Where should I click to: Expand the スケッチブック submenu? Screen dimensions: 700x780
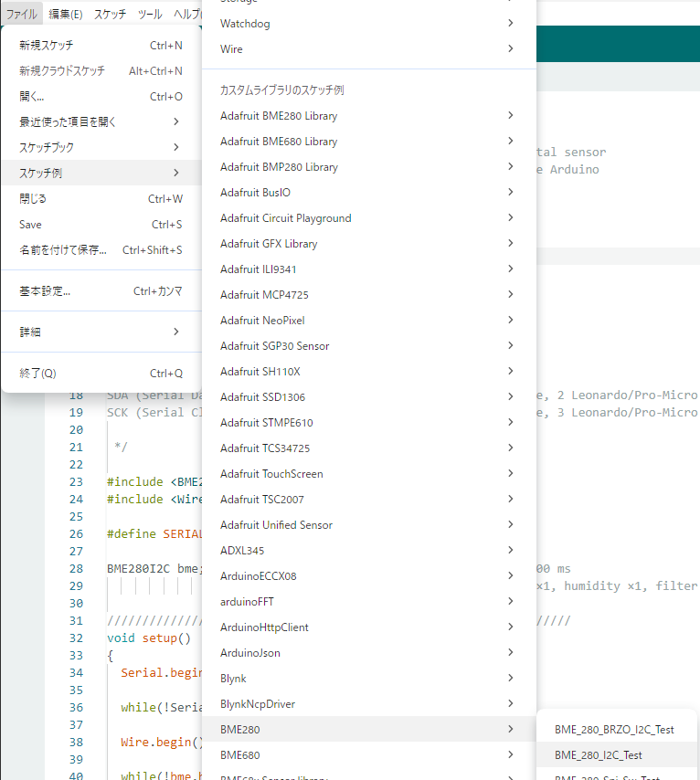pos(47,147)
